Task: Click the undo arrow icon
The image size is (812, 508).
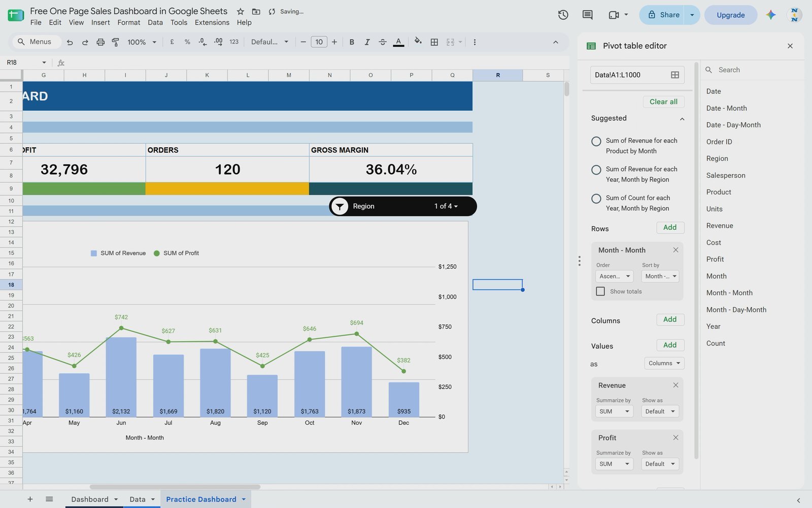Action: click(x=70, y=42)
